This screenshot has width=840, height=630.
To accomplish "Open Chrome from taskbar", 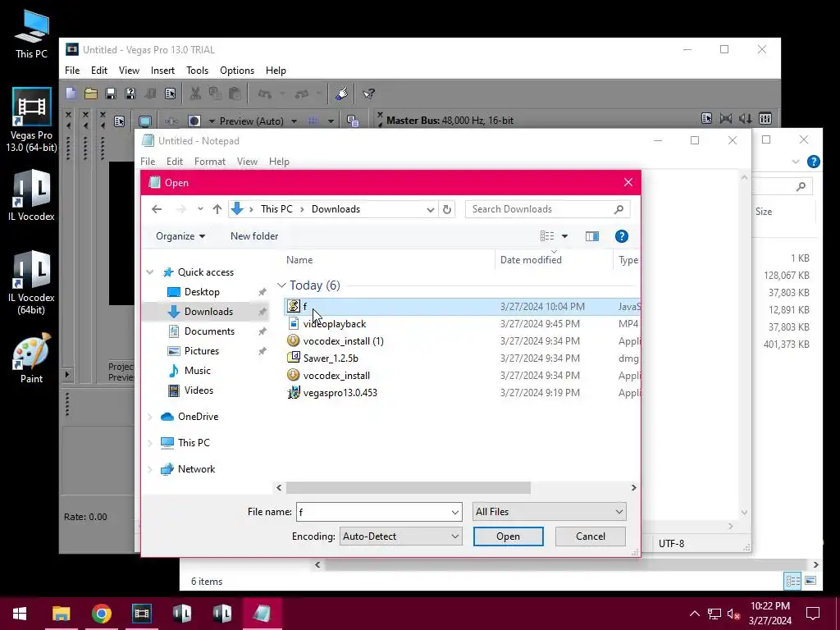I will point(101,614).
